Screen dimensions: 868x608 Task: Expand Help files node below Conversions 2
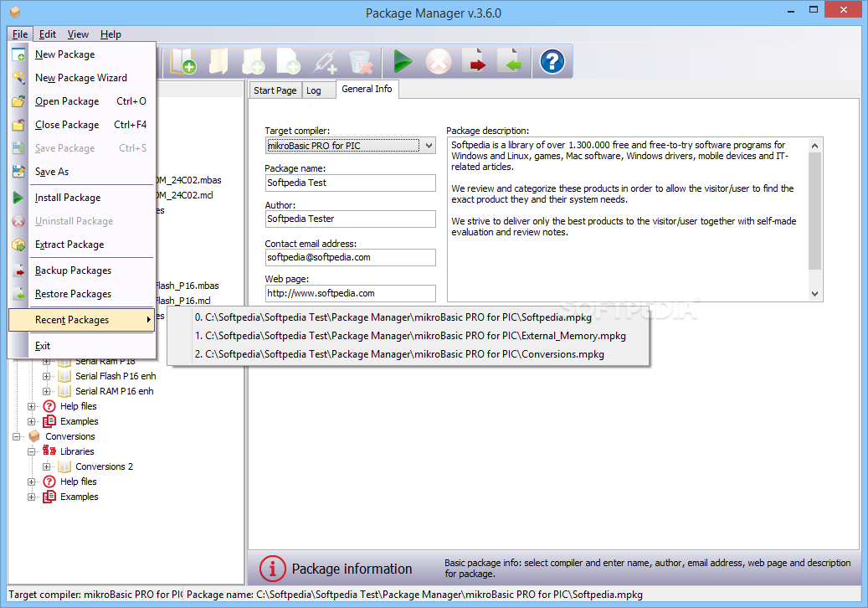32,482
